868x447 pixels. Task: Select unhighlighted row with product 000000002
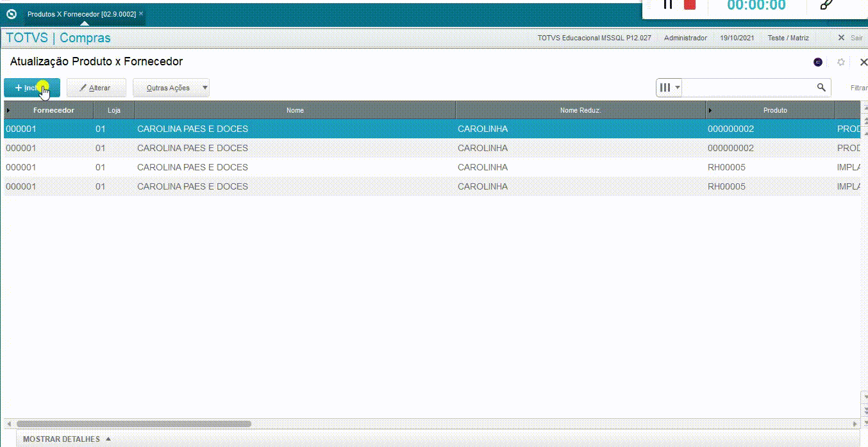pyautogui.click(x=432, y=148)
